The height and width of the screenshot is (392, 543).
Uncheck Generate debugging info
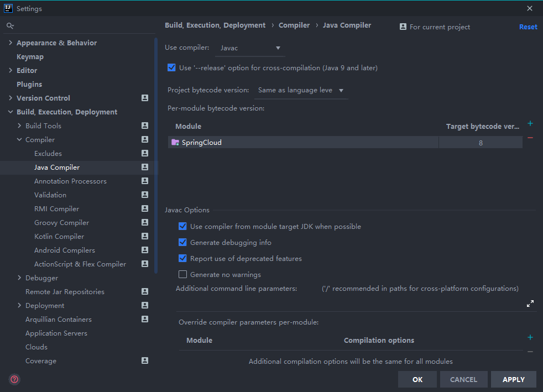click(182, 242)
